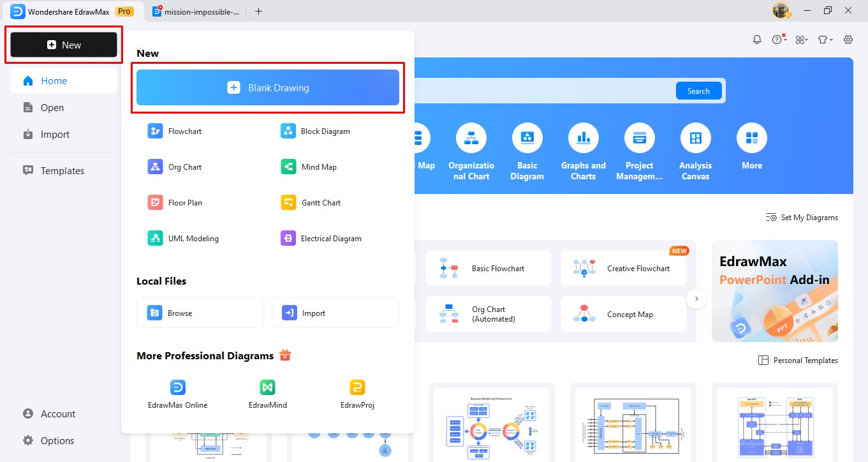
Task: Click the Search button
Action: click(x=698, y=91)
